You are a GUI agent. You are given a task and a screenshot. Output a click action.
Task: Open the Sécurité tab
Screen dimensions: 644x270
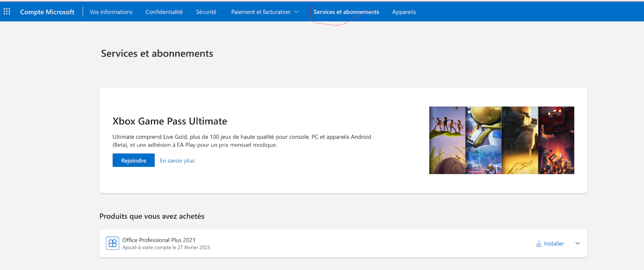[x=206, y=12]
